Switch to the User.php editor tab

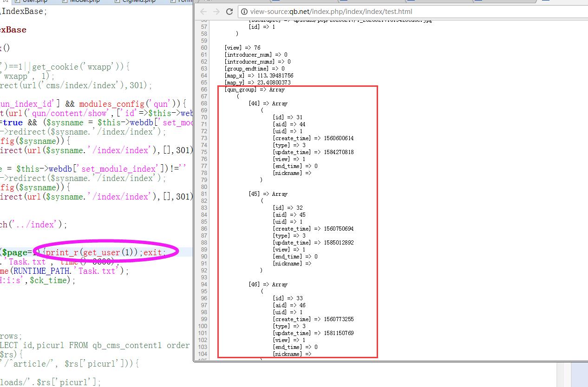click(34, 1)
